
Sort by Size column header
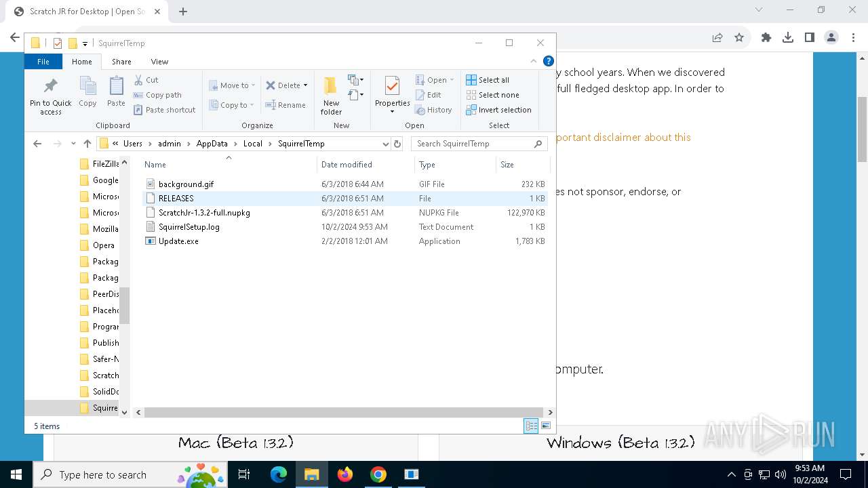coord(523,164)
